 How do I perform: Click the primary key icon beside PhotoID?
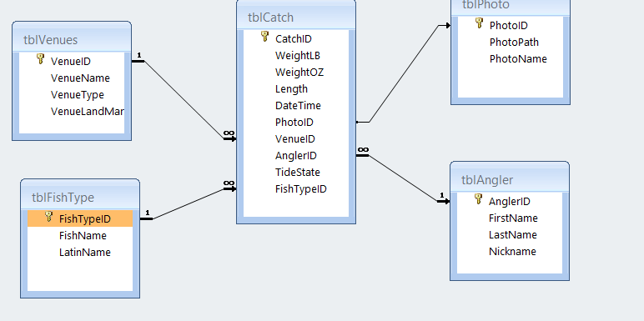coord(479,23)
